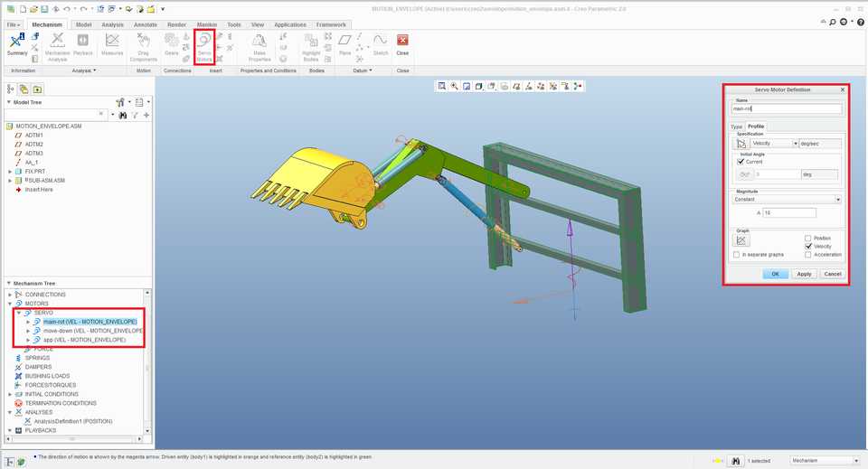Uncheck the Current initial angle checkbox
This screenshot has height=469, width=868.
coord(741,162)
